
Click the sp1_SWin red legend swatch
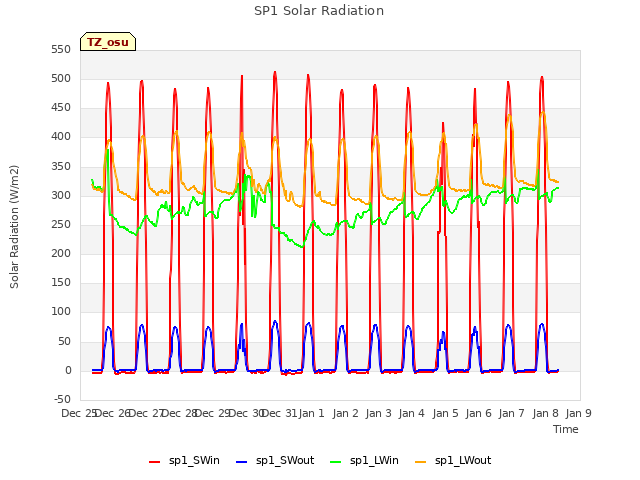[x=155, y=462]
